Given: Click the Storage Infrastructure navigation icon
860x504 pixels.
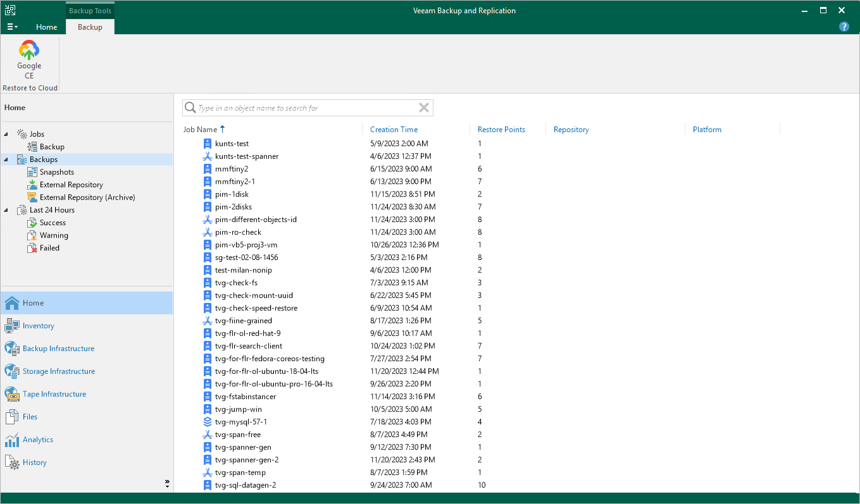Looking at the screenshot, I should pos(12,371).
